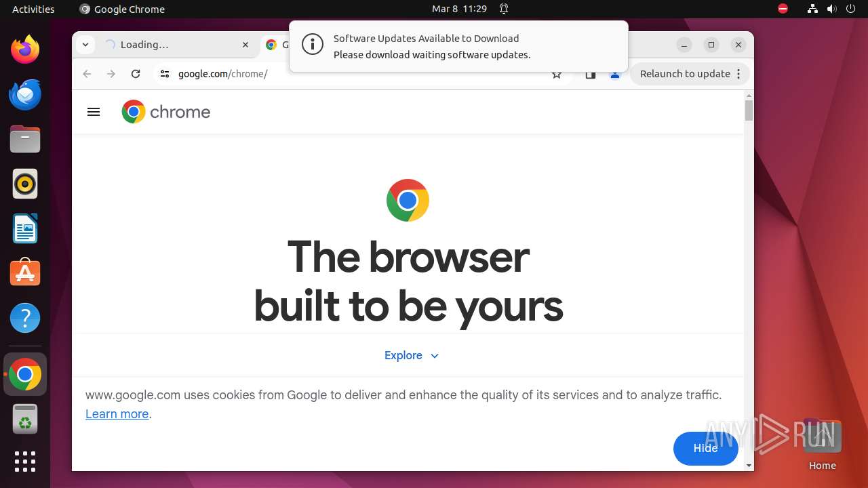
Task: Open Rhythmbox music player from the dock
Action: tap(25, 184)
